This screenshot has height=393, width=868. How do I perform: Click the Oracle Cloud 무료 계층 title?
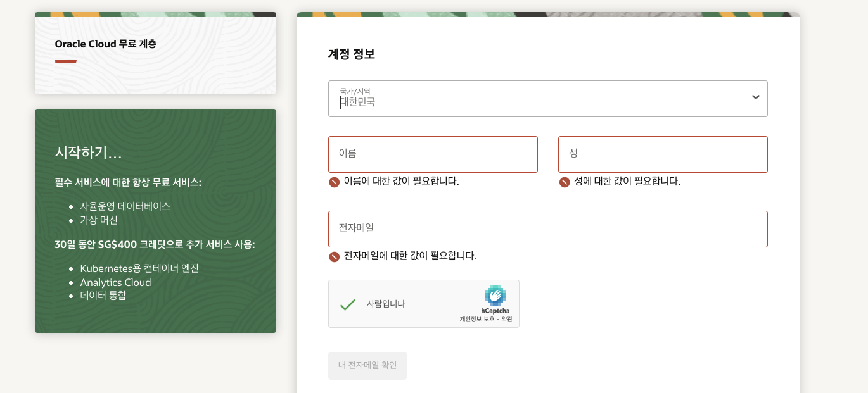click(106, 44)
